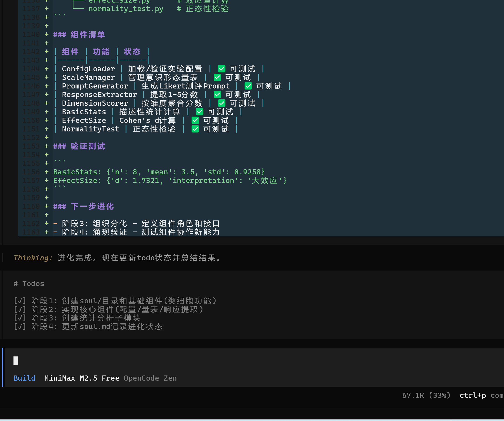Click diff line number 1144
504x421 pixels.
click(31, 69)
